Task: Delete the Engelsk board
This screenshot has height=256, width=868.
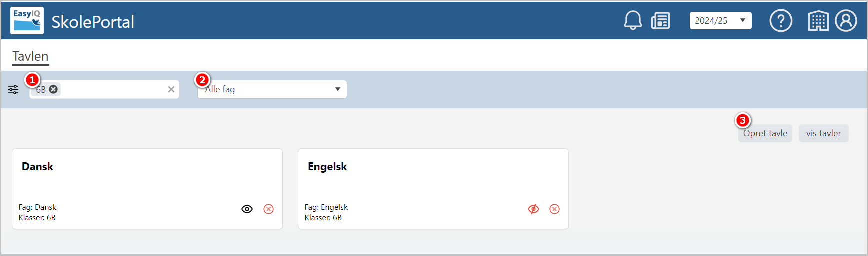Action: pos(555,209)
